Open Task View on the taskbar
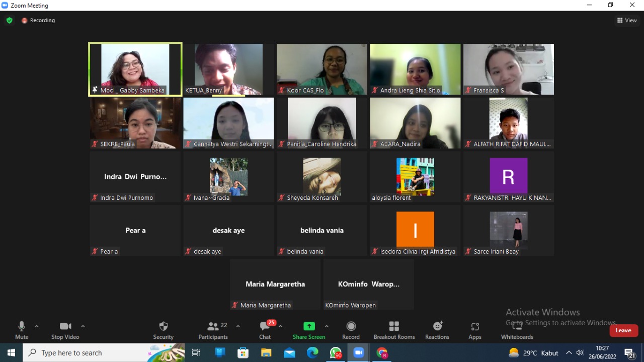644x362 pixels. click(x=196, y=353)
